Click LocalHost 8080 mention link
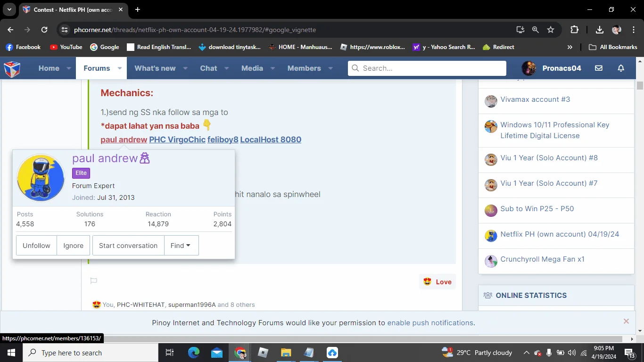The width and height of the screenshot is (644, 362). pyautogui.click(x=271, y=140)
